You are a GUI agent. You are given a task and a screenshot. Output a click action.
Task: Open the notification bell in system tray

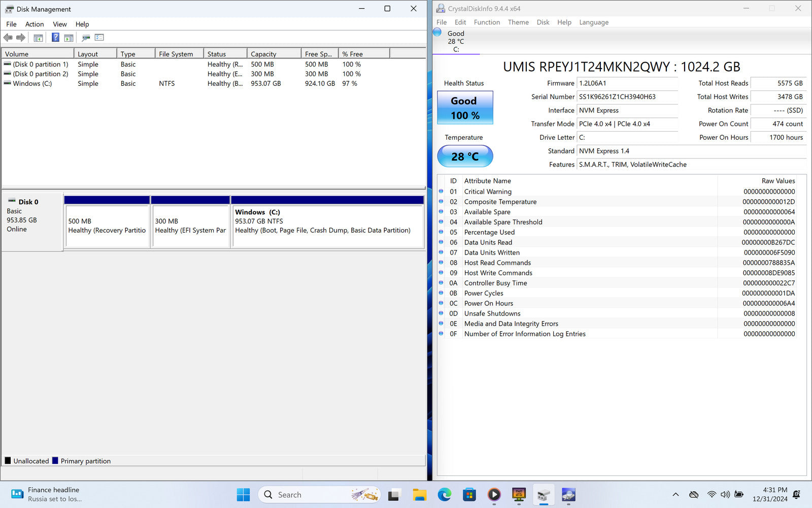click(797, 495)
